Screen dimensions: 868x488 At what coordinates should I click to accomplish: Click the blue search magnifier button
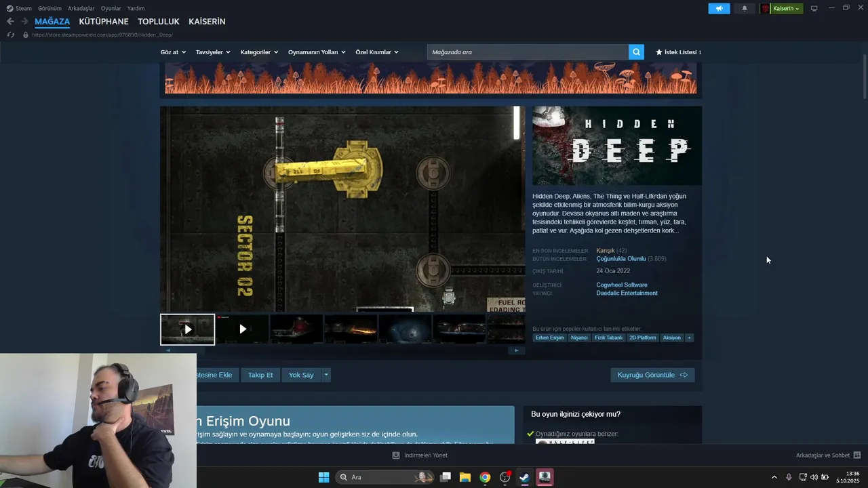(x=636, y=52)
